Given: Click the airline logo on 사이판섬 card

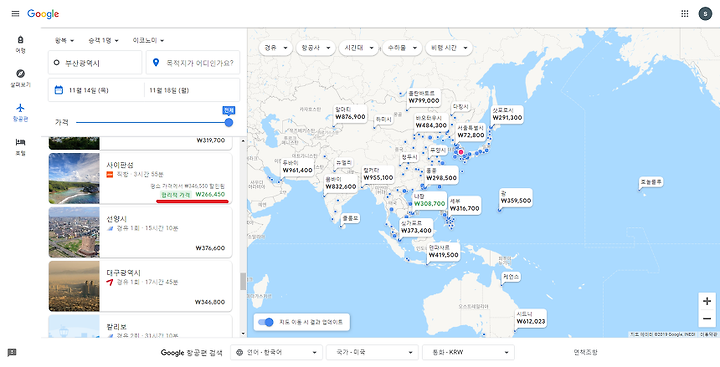Looking at the screenshot, I should point(110,174).
